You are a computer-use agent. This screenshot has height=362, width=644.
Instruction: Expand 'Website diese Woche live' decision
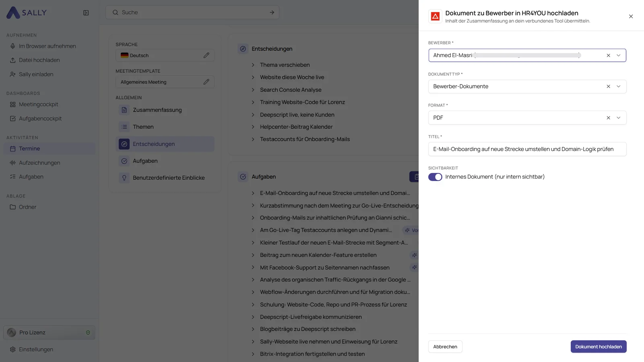coord(253,77)
